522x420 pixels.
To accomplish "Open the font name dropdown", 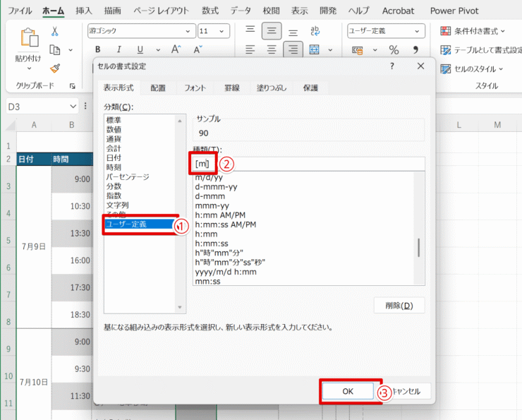I will point(188,31).
